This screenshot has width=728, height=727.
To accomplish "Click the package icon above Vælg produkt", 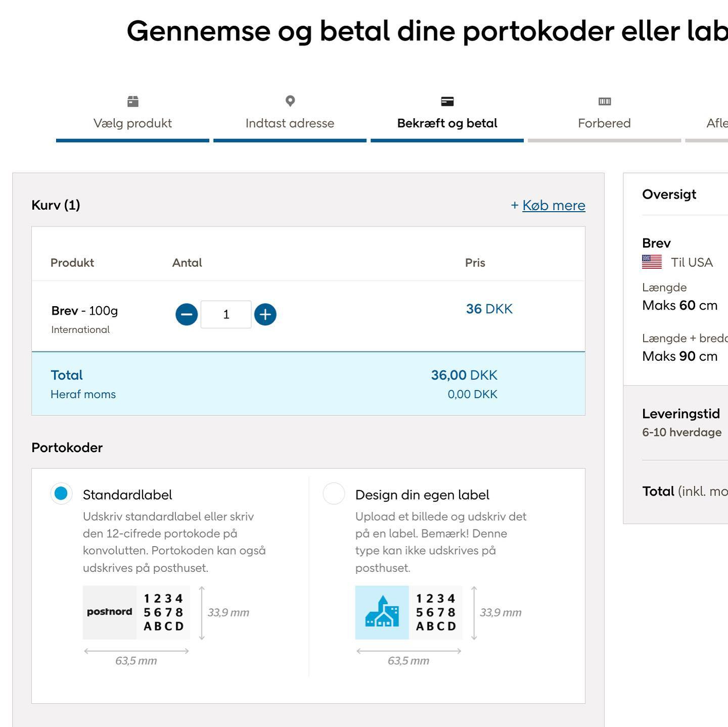I will click(132, 102).
